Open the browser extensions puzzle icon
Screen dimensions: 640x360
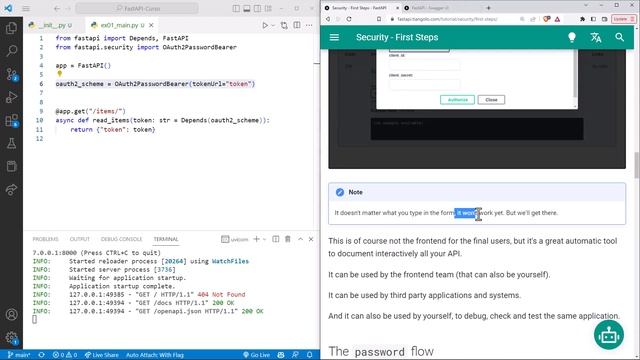pyautogui.click(x=582, y=19)
